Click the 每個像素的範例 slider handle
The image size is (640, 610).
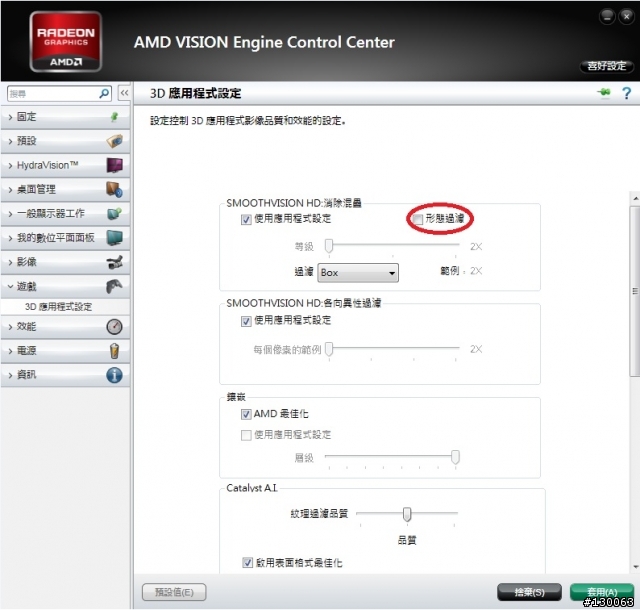coord(329,350)
